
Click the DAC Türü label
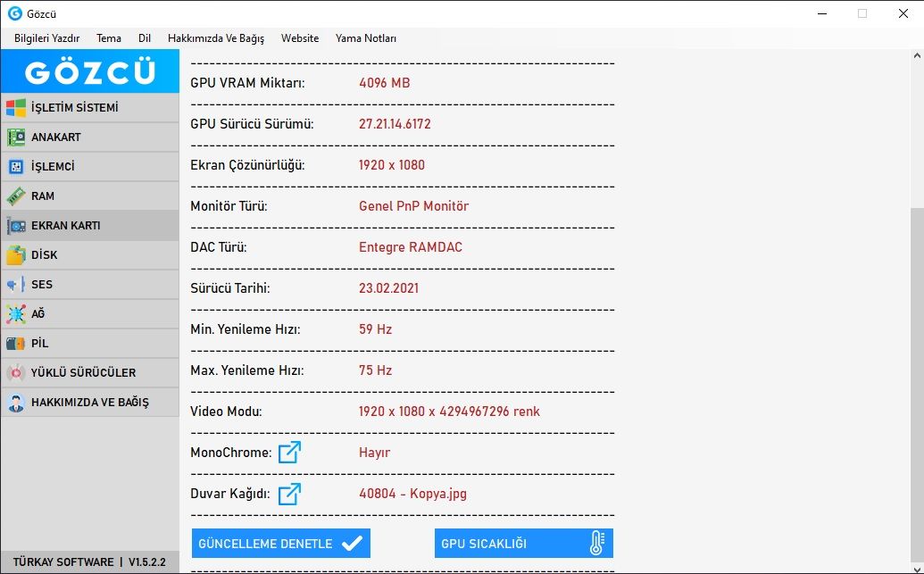tap(219, 247)
